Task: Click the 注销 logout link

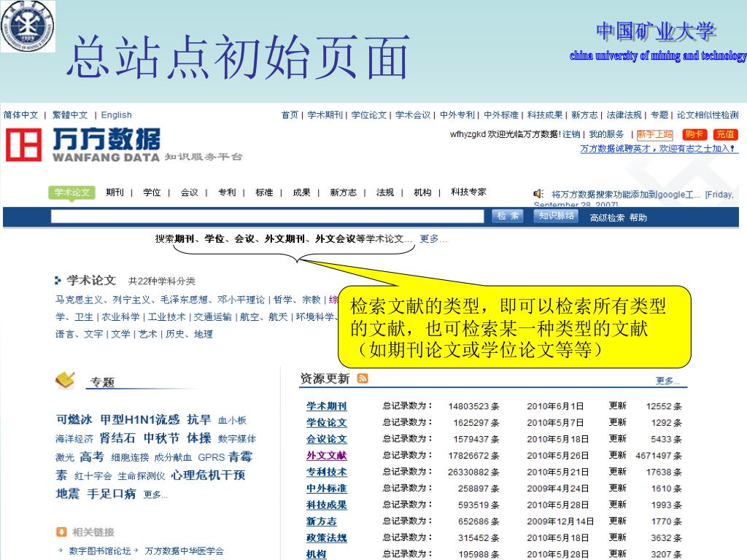Action: coord(571,134)
